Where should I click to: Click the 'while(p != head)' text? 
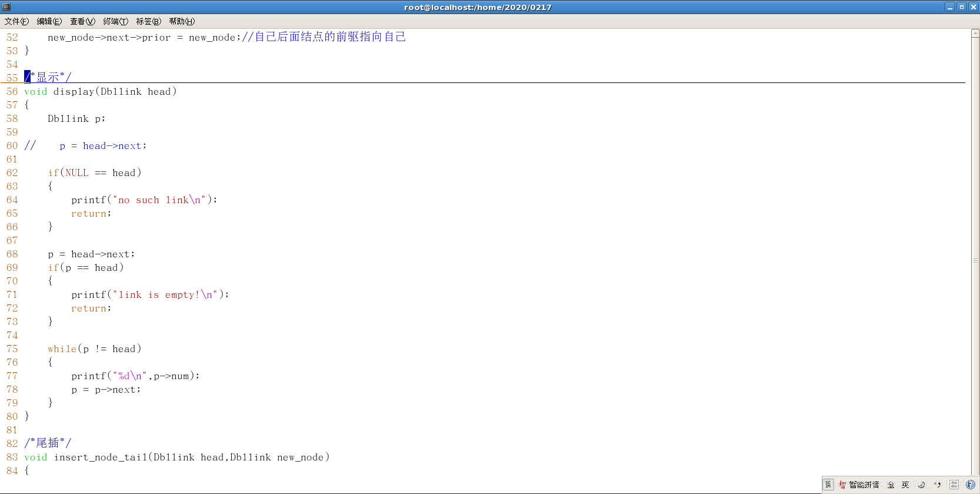pos(95,349)
